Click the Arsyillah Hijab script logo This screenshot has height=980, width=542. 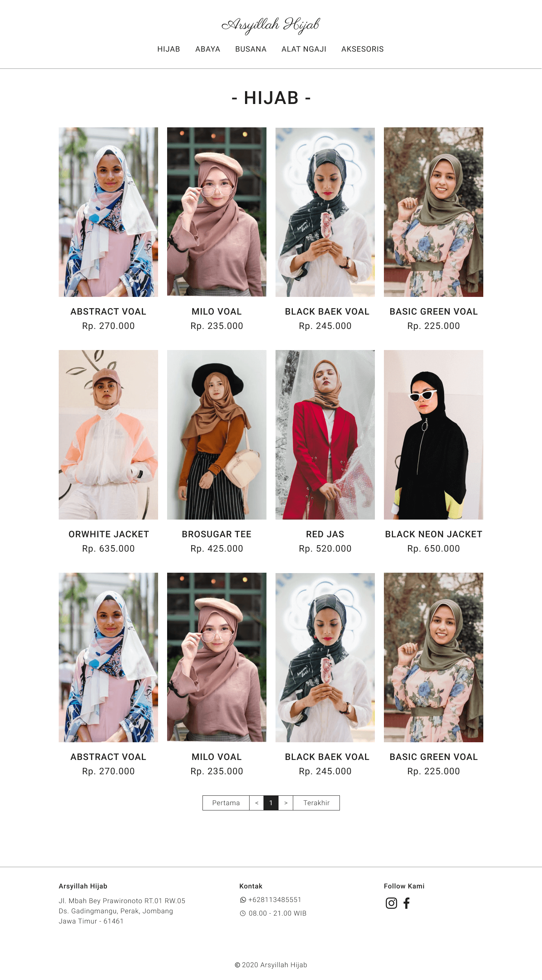click(271, 25)
